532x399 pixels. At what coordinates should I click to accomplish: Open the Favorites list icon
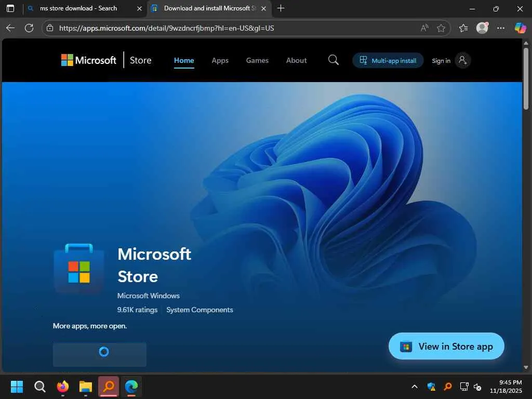tap(463, 28)
